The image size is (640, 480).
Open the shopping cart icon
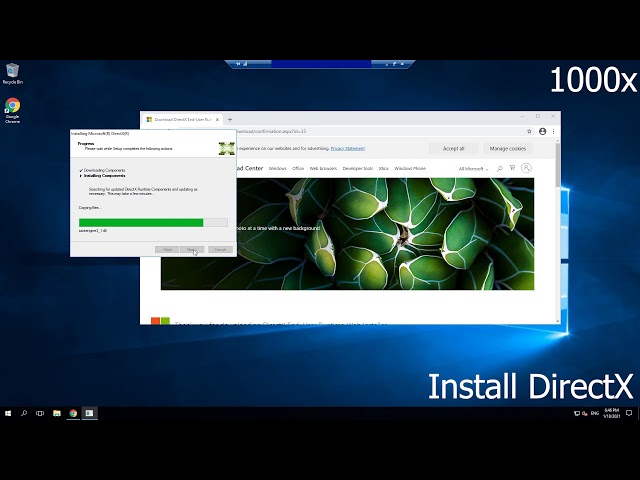point(513,168)
